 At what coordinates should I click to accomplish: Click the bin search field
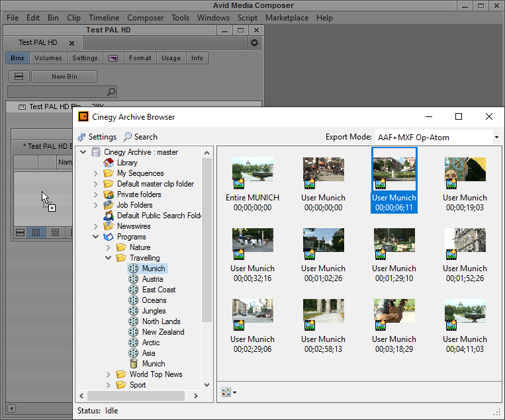(62, 92)
